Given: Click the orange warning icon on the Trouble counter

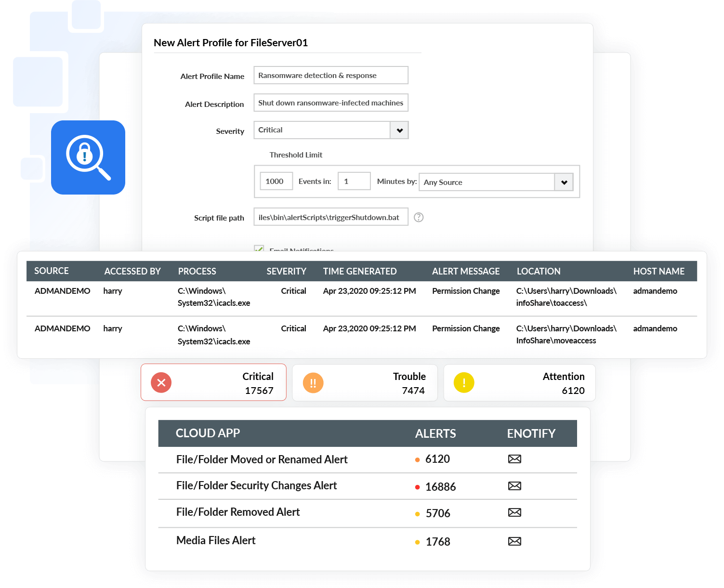Looking at the screenshot, I should (313, 383).
